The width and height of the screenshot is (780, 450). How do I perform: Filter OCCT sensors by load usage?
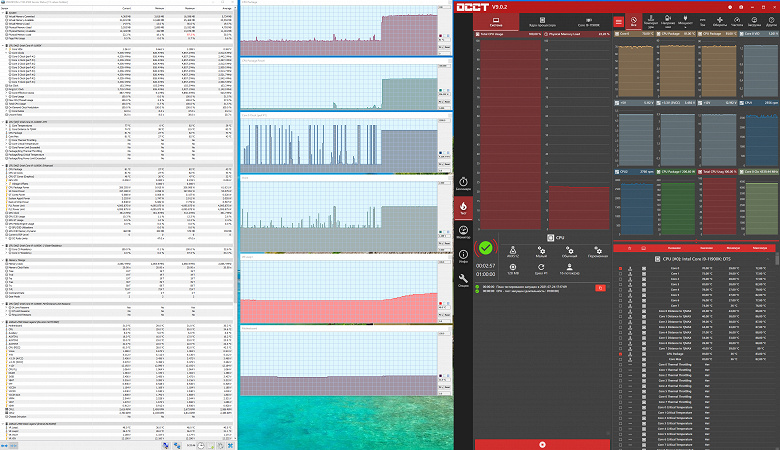[x=754, y=21]
